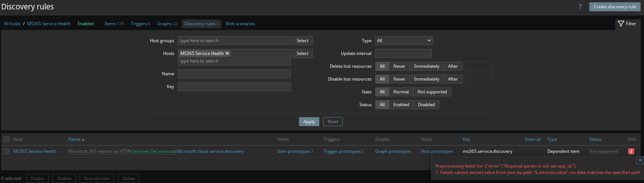Image resolution: width=644 pixels, height=183 pixels.
Task: Close the preprocessing error popup
Action: (x=640, y=160)
